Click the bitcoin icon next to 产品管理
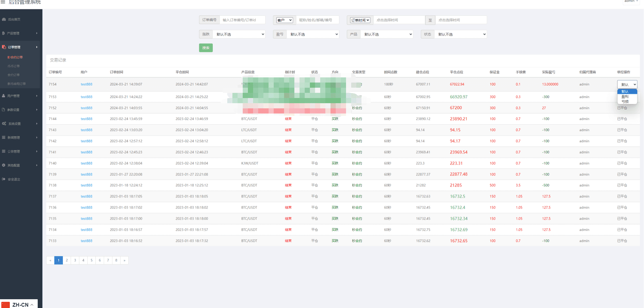644x308 pixels. [3, 33]
